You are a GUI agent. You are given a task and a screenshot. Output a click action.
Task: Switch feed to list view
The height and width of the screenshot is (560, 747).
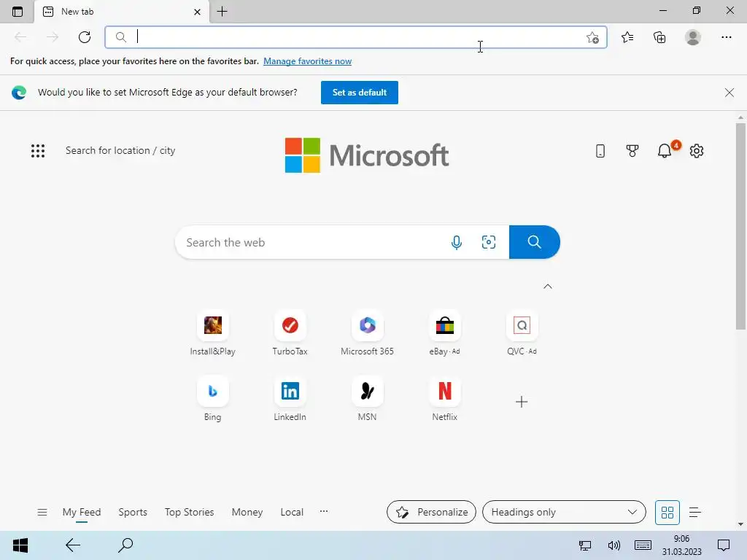click(695, 513)
